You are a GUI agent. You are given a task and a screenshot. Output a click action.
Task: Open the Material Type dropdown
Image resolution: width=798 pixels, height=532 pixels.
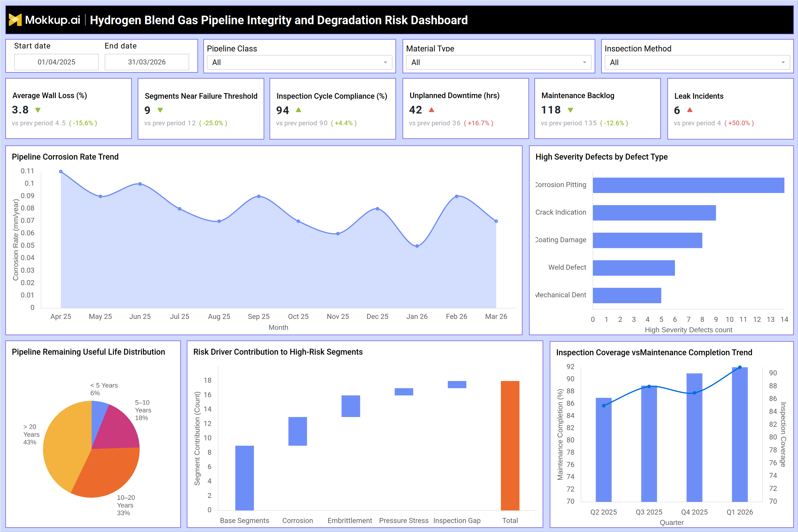tap(499, 62)
